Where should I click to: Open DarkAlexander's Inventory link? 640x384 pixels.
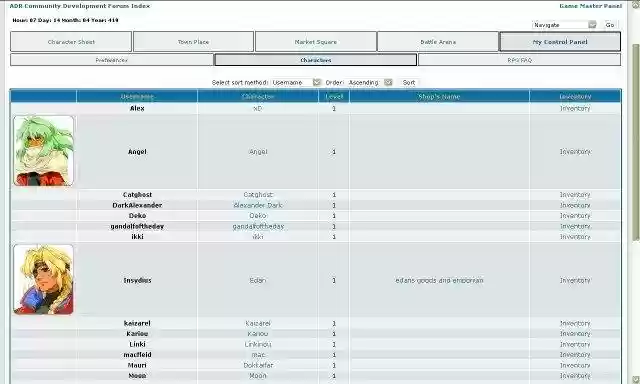(575, 205)
